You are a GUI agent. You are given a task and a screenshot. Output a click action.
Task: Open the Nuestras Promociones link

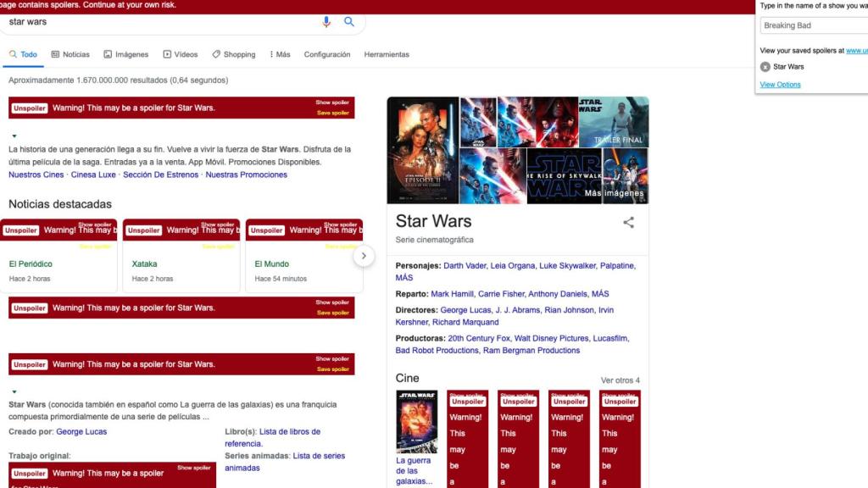pos(247,175)
